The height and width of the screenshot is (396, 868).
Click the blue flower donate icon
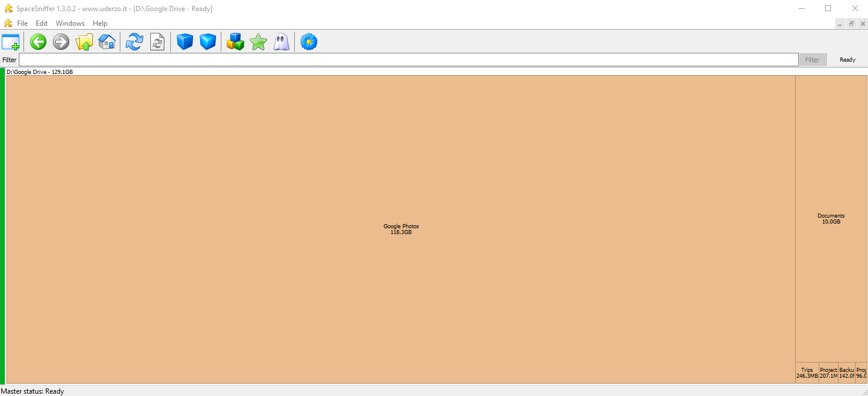(309, 42)
